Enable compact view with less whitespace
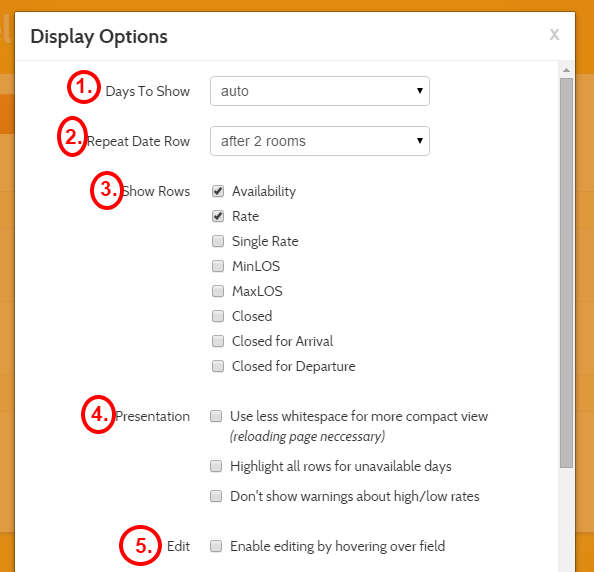 (216, 416)
